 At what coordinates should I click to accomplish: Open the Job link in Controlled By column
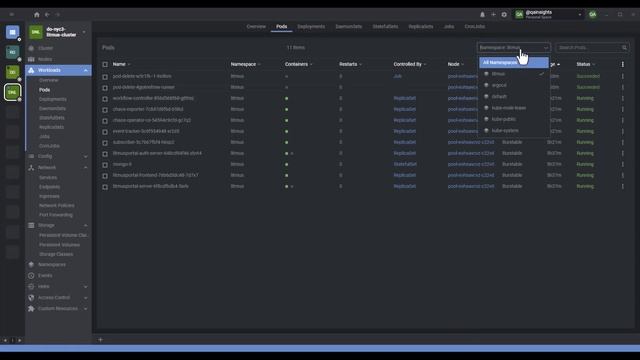pyautogui.click(x=398, y=76)
